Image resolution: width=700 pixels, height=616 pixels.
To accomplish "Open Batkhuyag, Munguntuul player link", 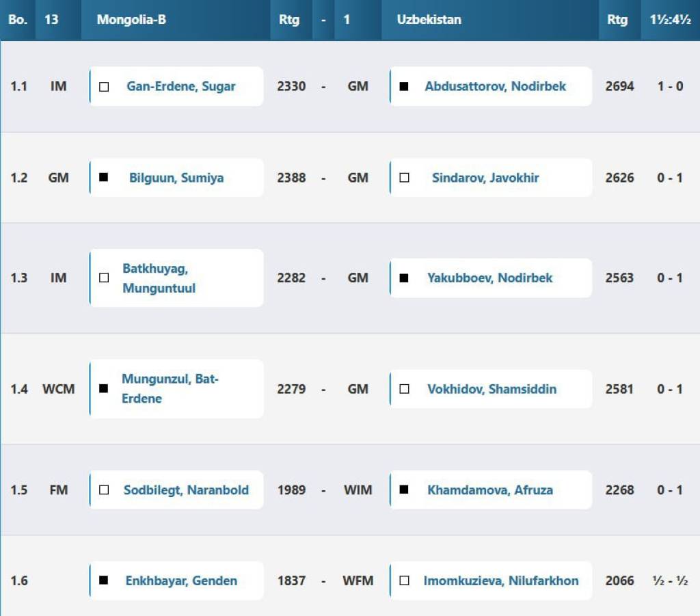I will 159,278.
